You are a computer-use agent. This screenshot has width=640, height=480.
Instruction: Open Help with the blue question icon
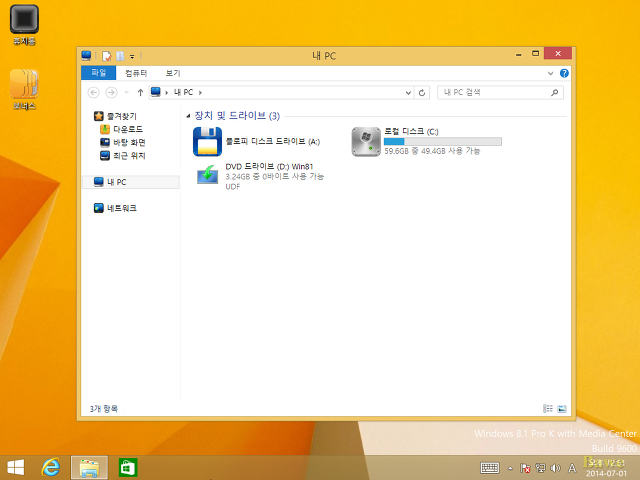[564, 73]
